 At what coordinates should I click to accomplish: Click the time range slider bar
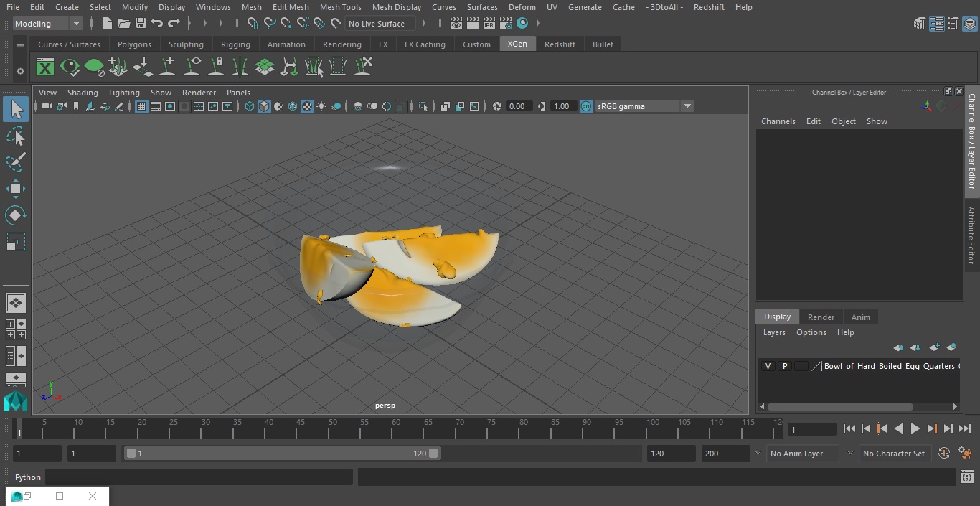point(282,454)
